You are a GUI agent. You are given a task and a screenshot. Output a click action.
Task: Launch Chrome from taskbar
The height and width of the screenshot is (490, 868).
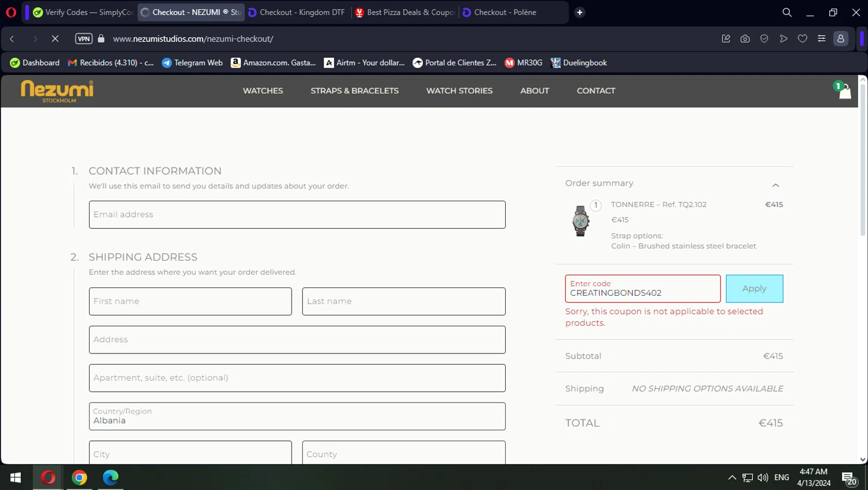click(x=79, y=477)
